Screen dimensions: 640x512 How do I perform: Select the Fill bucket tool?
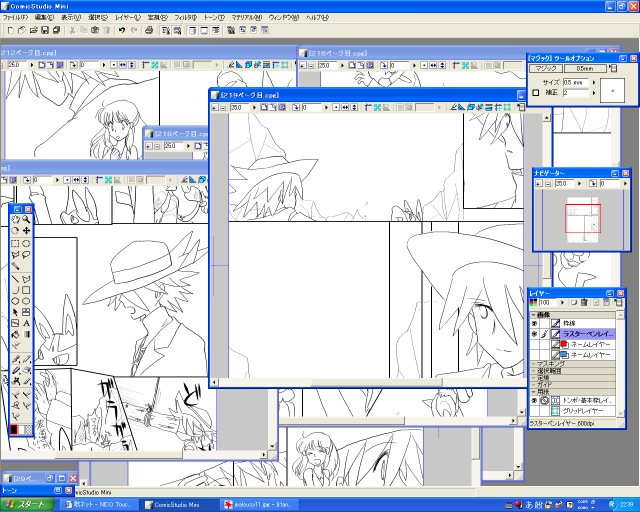coord(15,335)
